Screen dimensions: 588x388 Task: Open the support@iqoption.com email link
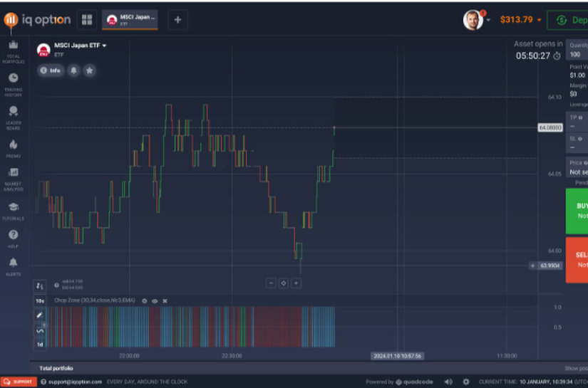[x=75, y=382]
